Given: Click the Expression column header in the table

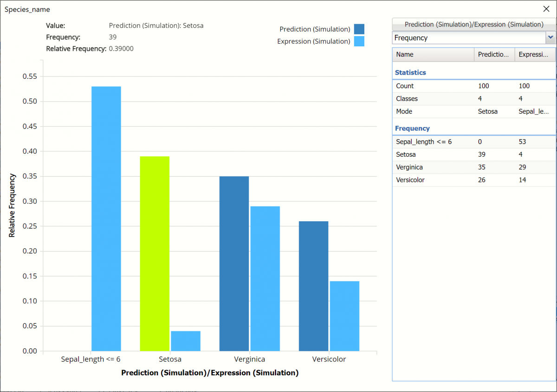Looking at the screenshot, I should tap(534, 54).
